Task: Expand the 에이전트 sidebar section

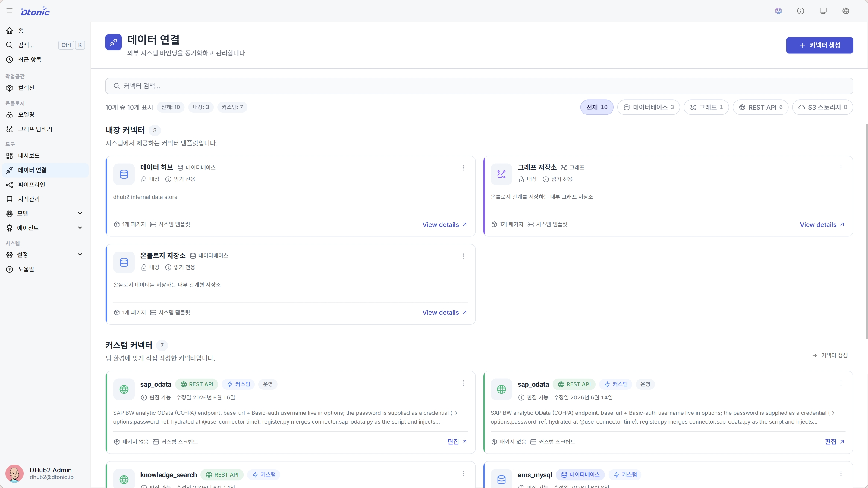Action: pos(45,228)
